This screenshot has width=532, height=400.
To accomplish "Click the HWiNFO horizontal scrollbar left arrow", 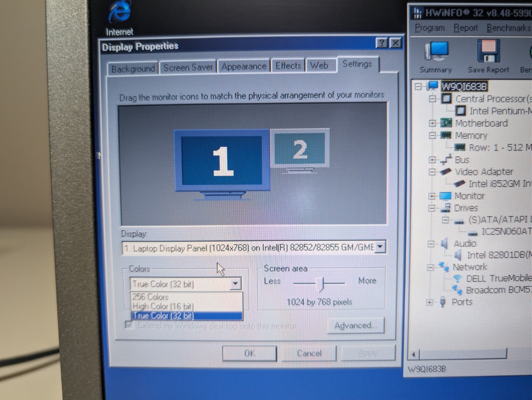I will click(x=413, y=354).
